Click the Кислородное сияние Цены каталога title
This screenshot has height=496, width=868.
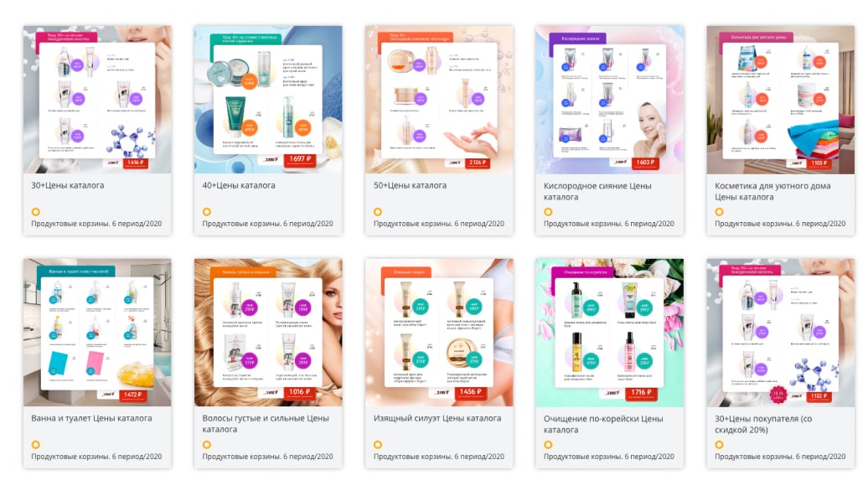(x=597, y=192)
